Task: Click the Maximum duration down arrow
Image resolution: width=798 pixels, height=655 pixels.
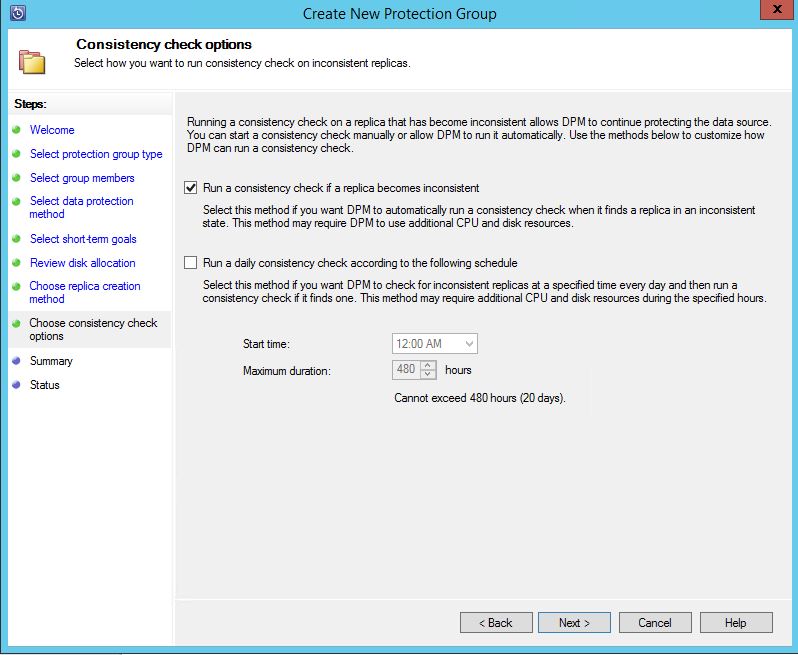Action: pyautogui.click(x=429, y=375)
